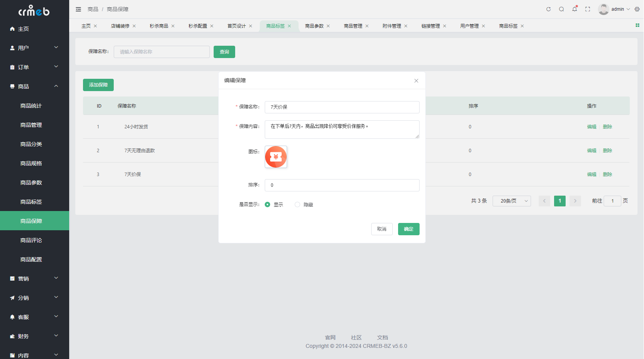The width and height of the screenshot is (644, 359).
Task: Switch to the 店铺装修 tab
Action: pos(120,26)
